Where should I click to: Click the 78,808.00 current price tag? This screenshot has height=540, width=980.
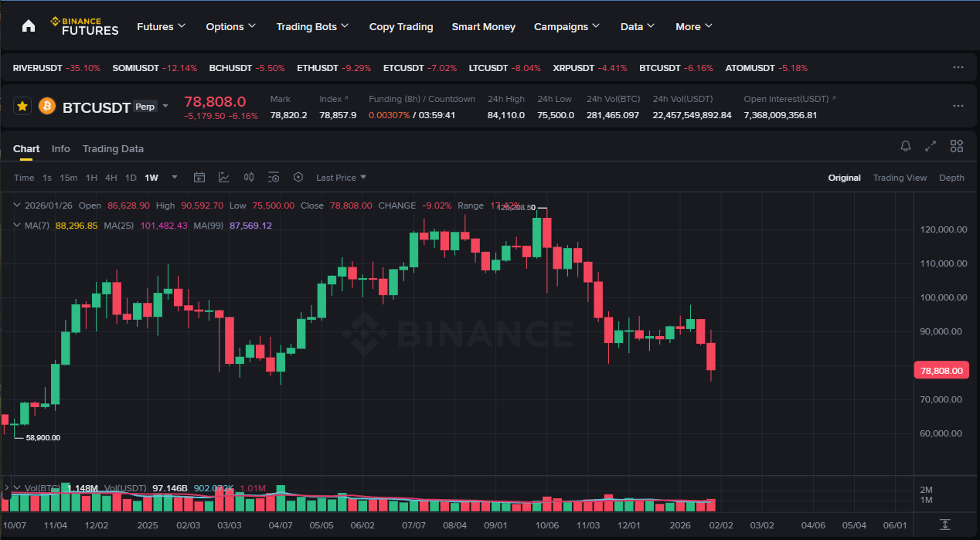click(x=941, y=371)
